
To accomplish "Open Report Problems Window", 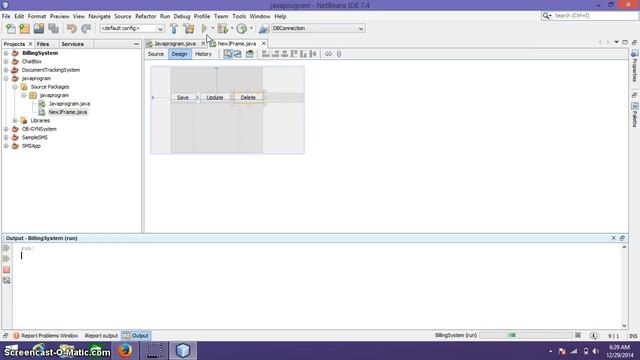I will point(45,336).
